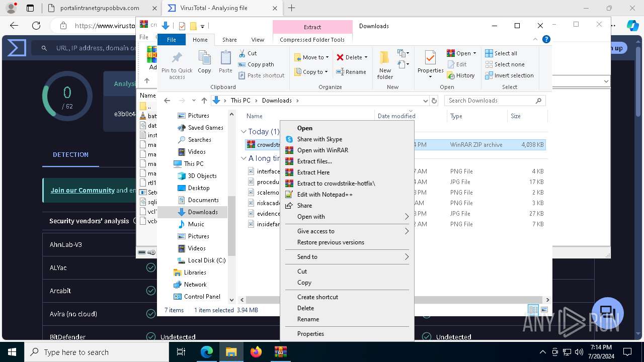Click Invert selection in ribbon

pyautogui.click(x=509, y=75)
